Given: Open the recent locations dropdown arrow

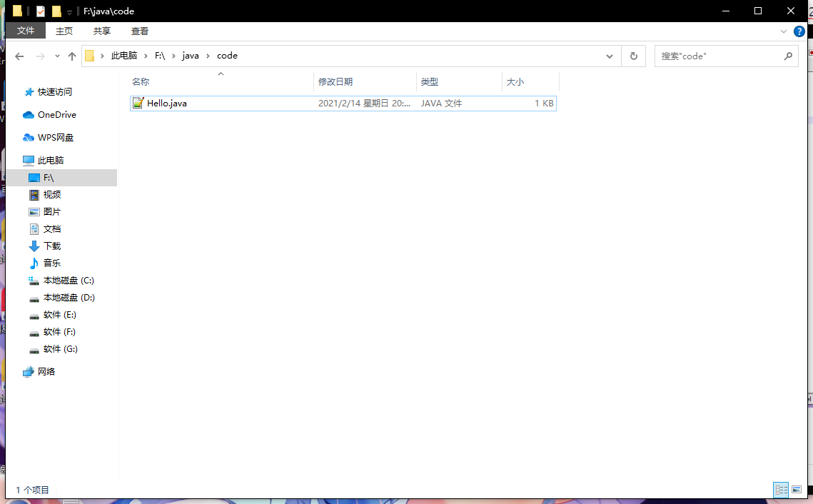Looking at the screenshot, I should point(57,56).
